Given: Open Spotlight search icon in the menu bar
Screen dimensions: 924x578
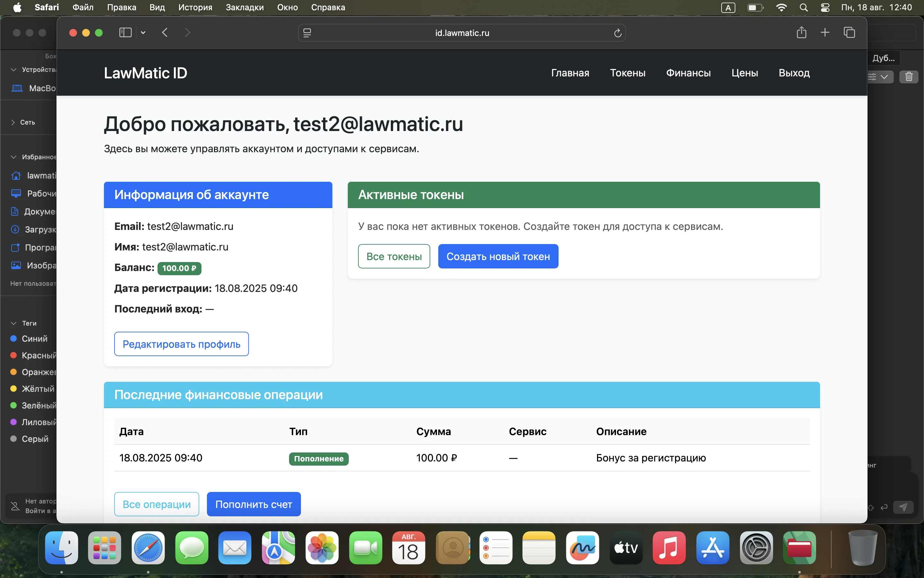Looking at the screenshot, I should 804,8.
